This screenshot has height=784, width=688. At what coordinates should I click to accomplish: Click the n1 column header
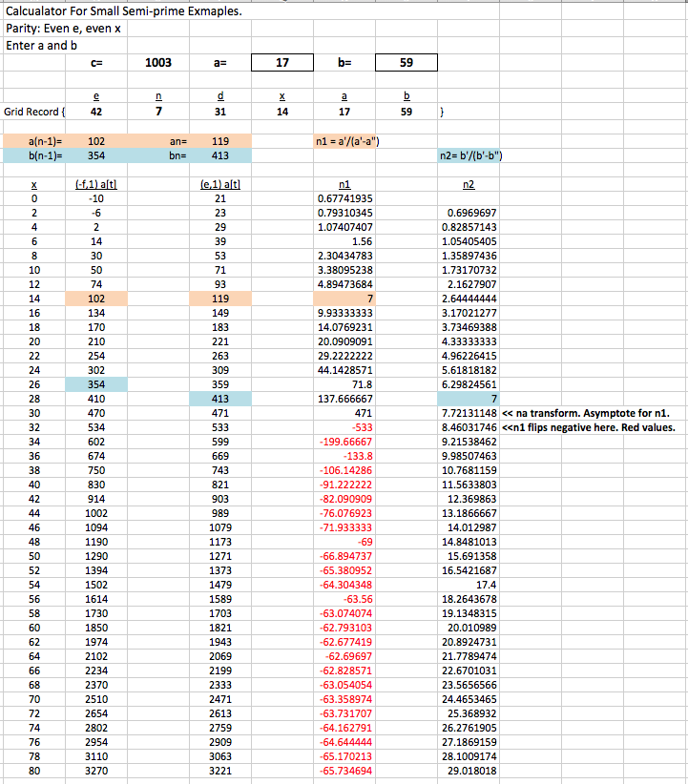tap(344, 184)
